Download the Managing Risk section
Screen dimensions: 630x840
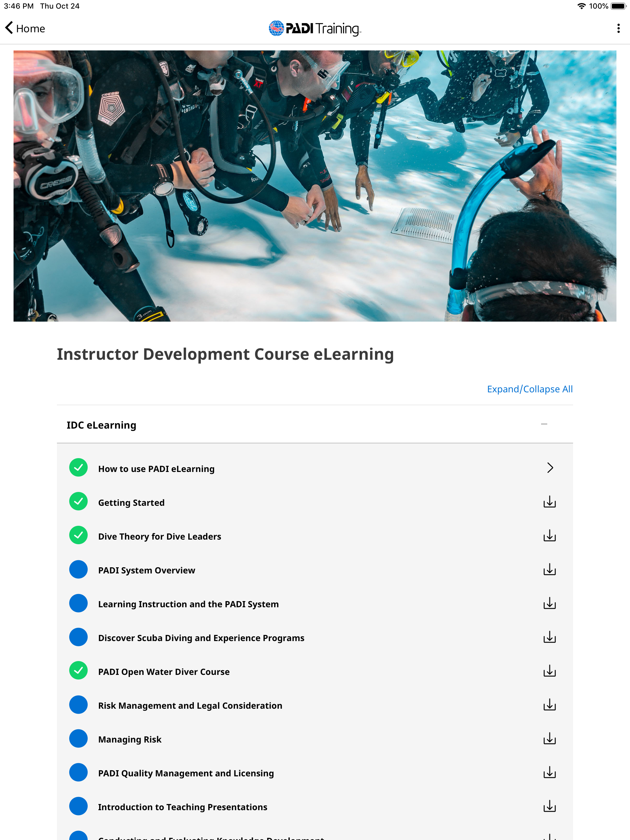coord(549,738)
